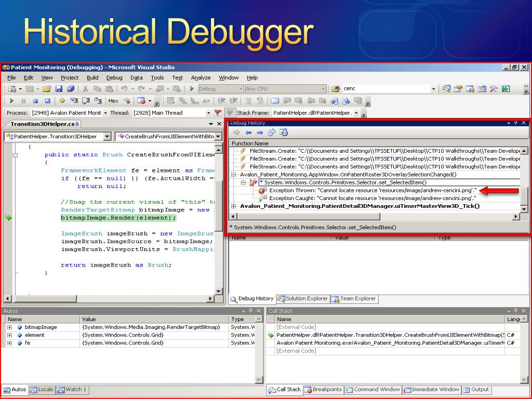This screenshot has width=532, height=399.
Task: Click the tools hammer-and-wrench toolbar icon
Action: (x=494, y=89)
